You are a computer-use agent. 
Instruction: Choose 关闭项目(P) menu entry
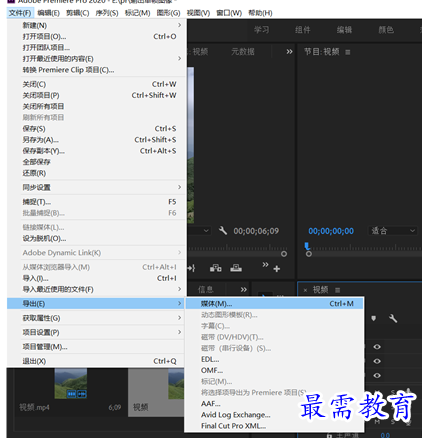pyautogui.click(x=97, y=95)
